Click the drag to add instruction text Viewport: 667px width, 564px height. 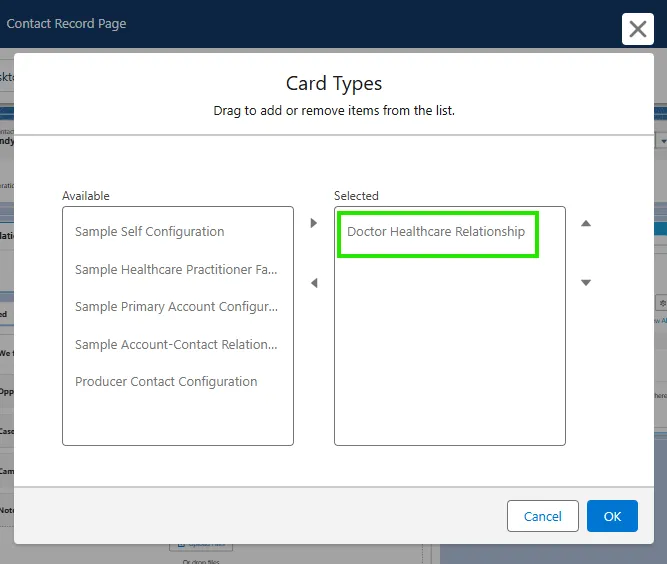click(334, 110)
